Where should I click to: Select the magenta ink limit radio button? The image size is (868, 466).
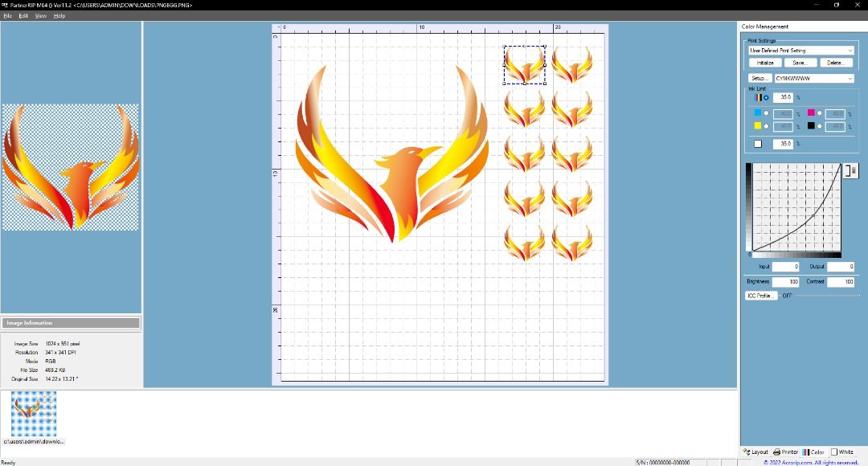(820, 113)
